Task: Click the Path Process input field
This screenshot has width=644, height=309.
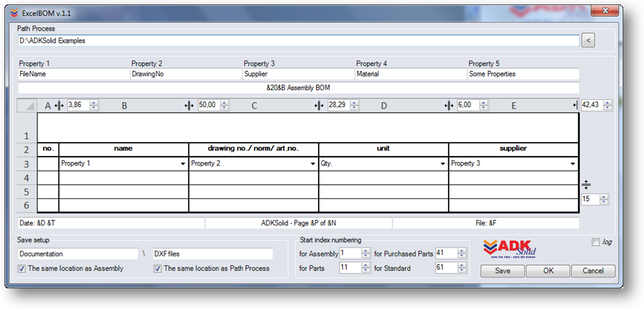Action: pyautogui.click(x=299, y=41)
